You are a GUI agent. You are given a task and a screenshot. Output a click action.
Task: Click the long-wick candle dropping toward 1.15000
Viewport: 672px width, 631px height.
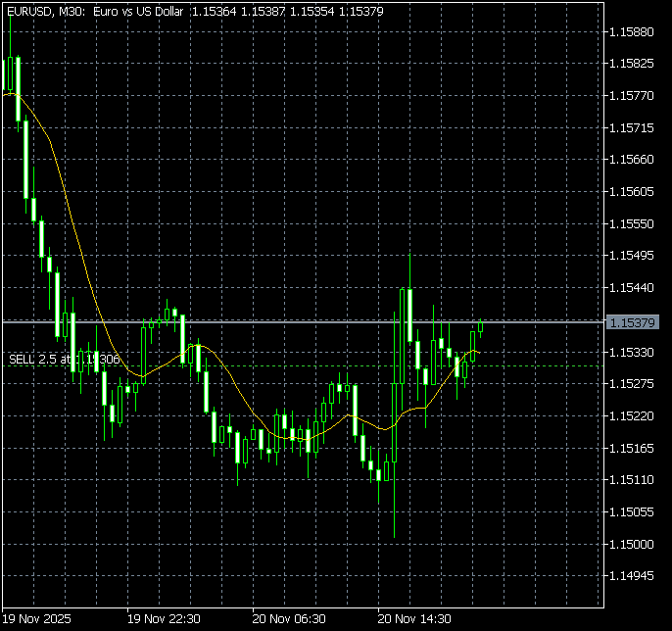coord(394,424)
